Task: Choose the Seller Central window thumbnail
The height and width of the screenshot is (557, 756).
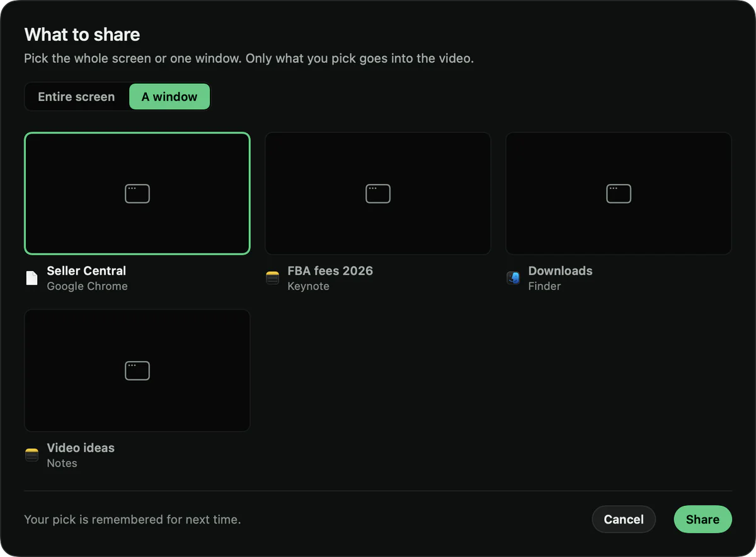Action: coord(137,193)
